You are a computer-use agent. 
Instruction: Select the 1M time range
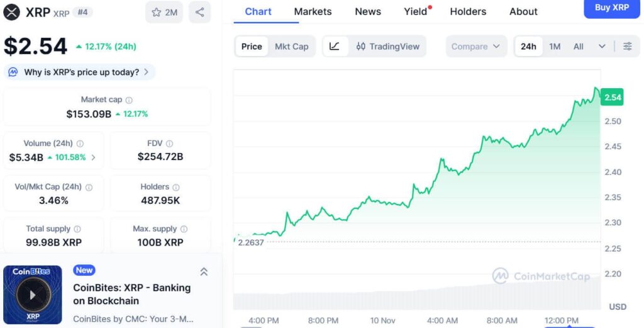tap(555, 46)
